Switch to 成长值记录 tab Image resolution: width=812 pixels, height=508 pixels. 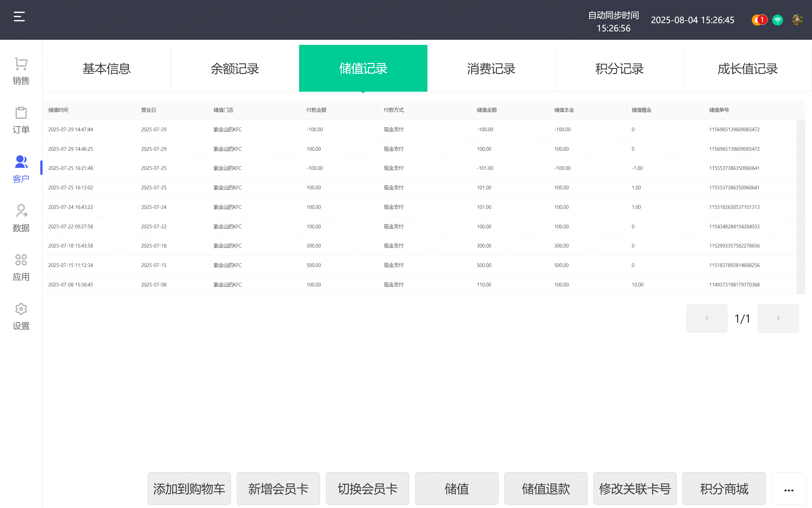point(748,68)
